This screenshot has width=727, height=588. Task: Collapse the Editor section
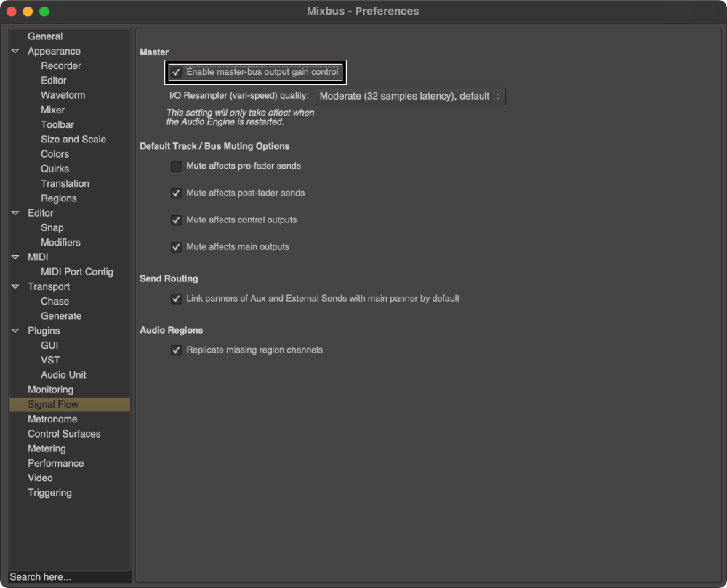15,212
